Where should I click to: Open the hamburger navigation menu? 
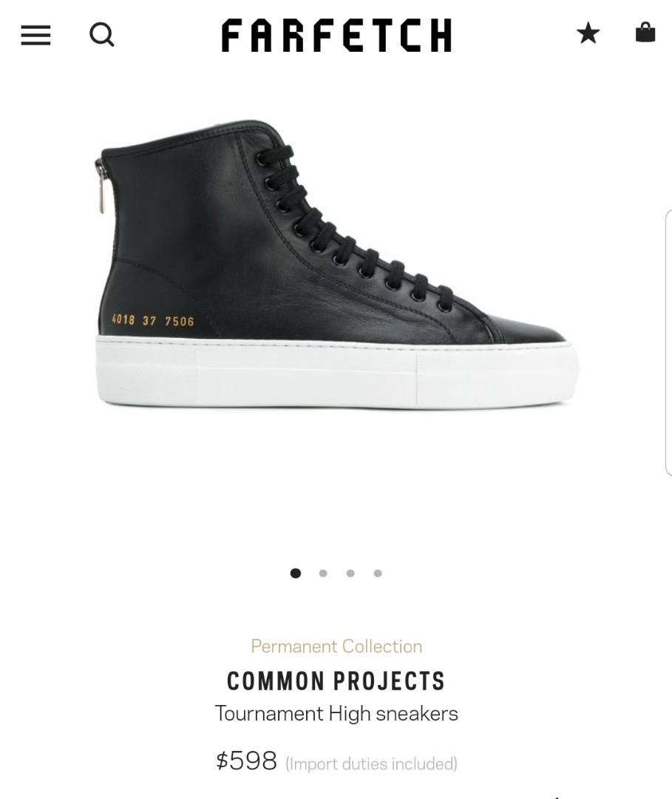(35, 36)
